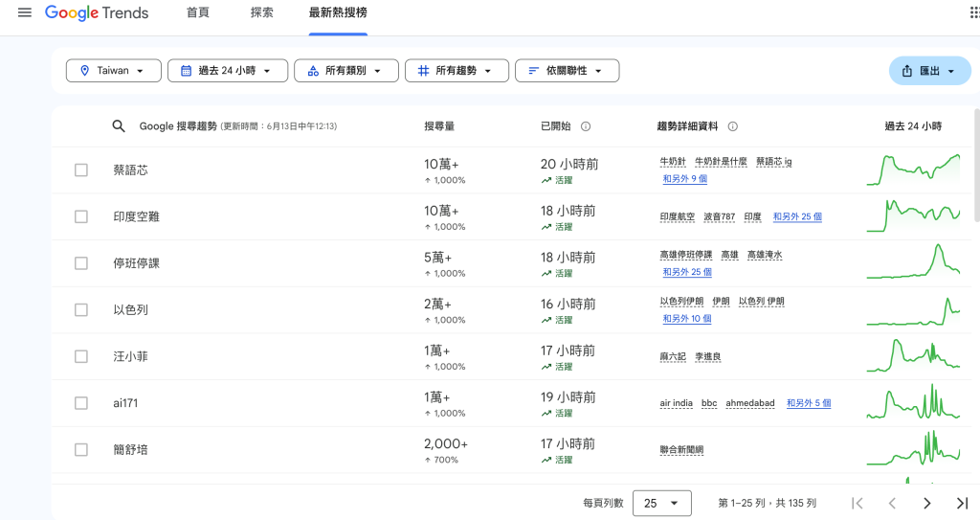Select the checkbox for 印度空難
Image resolution: width=980 pixels, height=520 pixels.
coord(81,216)
